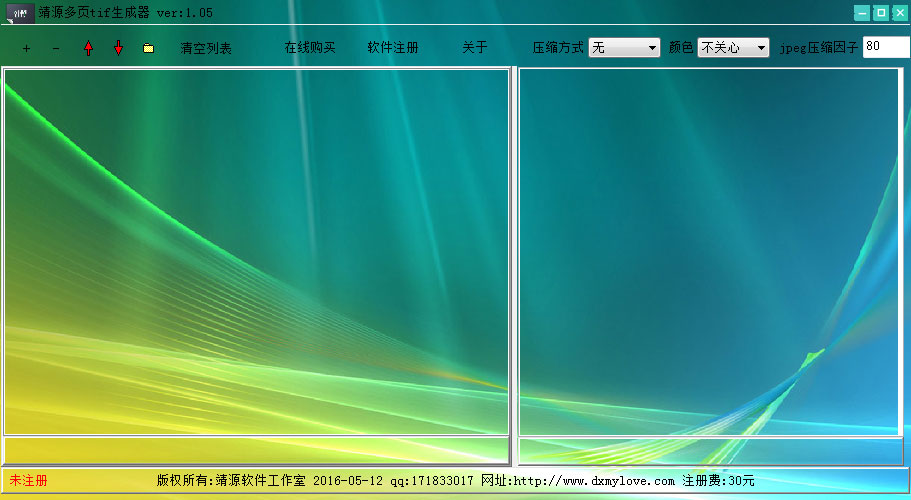Click the right preview panel
911x500 pixels.
pyautogui.click(x=708, y=251)
